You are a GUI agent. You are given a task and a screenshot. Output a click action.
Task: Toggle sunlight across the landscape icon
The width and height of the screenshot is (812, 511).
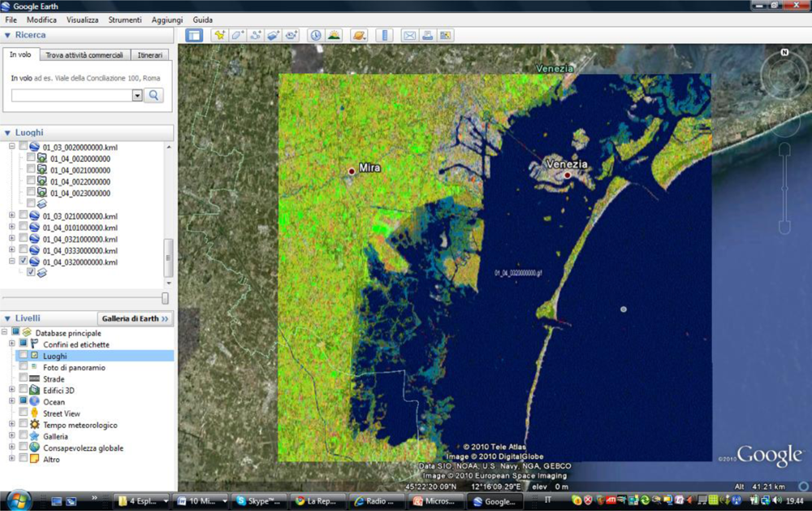click(x=334, y=35)
